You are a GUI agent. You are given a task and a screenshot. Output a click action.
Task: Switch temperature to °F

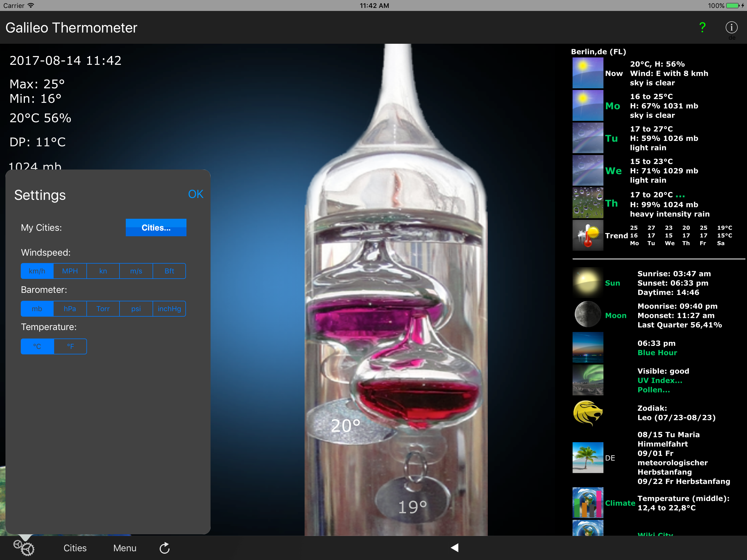(70, 346)
